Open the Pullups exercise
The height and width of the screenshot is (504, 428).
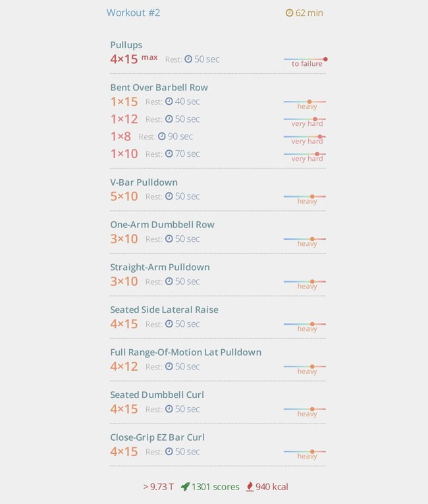126,45
